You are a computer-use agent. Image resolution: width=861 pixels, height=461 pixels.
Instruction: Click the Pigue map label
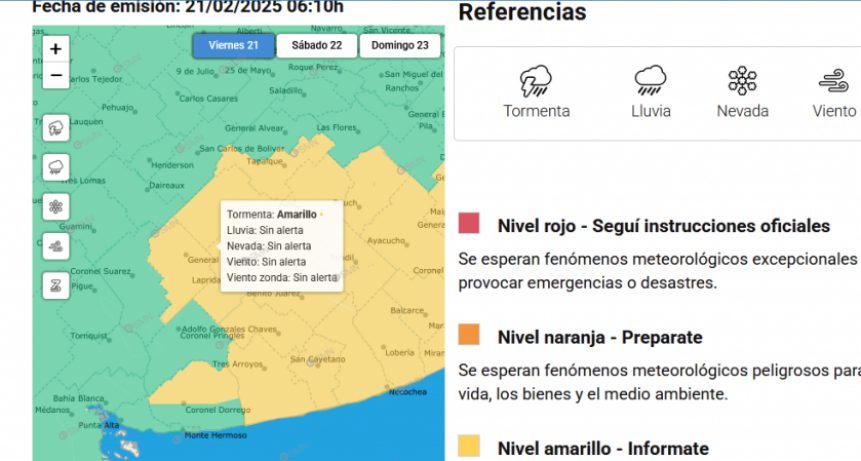click(82, 286)
